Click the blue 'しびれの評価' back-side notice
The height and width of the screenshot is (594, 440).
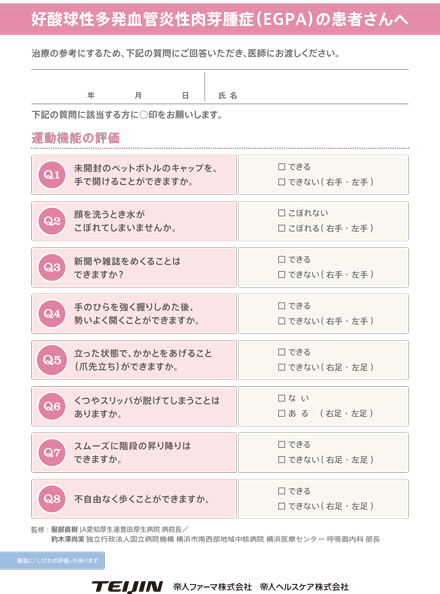coord(52,561)
